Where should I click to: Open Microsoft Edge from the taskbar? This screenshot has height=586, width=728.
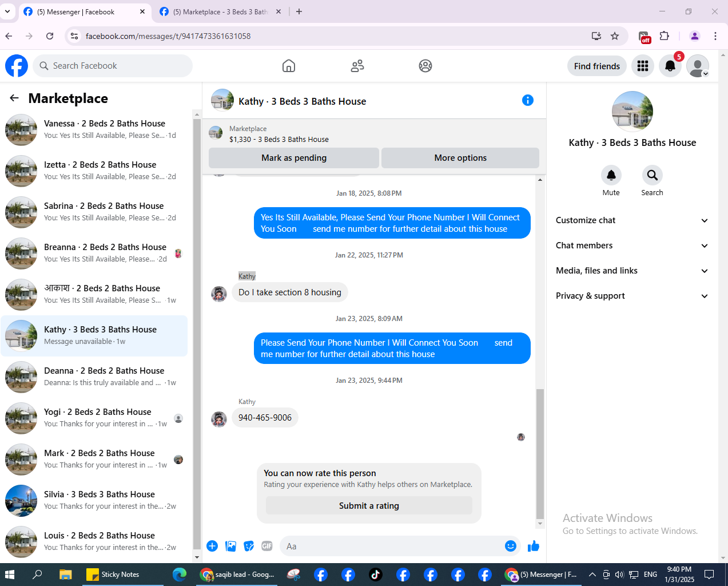[180, 575]
